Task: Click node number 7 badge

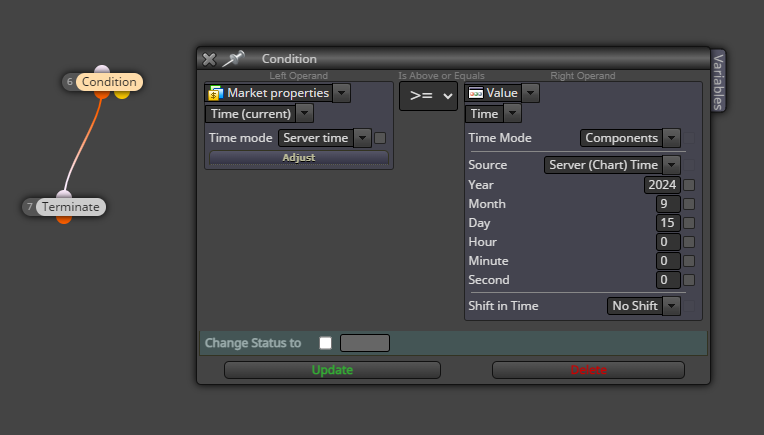Action: click(x=30, y=207)
